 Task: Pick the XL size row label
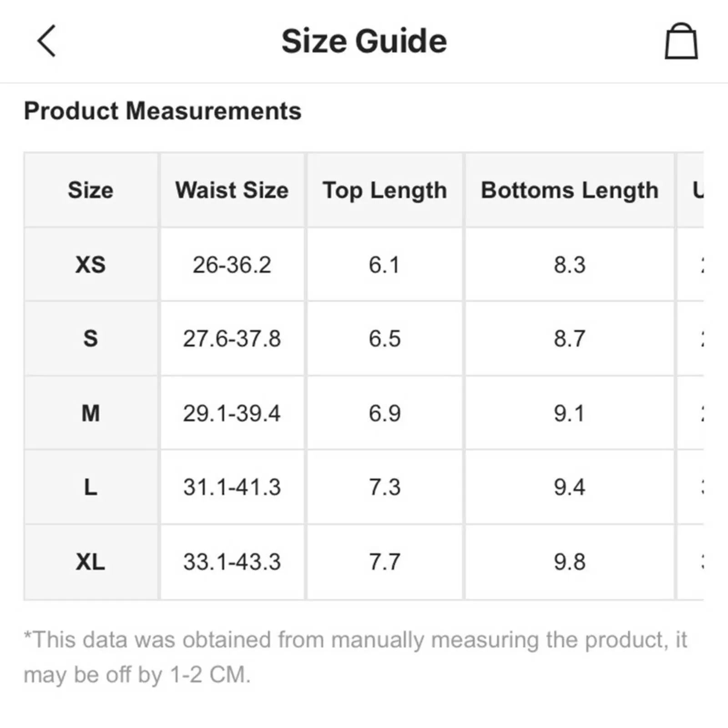(x=91, y=562)
